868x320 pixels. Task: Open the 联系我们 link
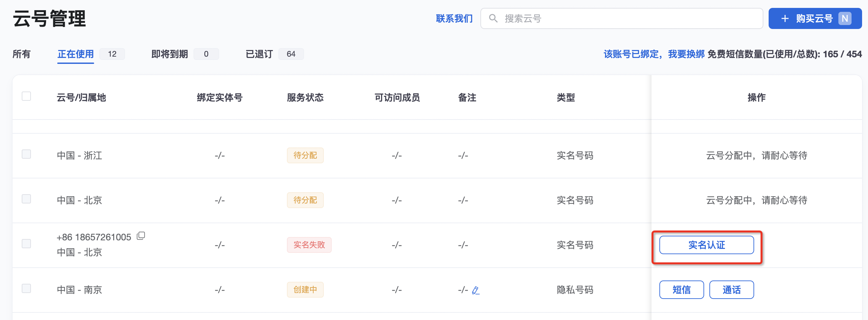tap(454, 18)
